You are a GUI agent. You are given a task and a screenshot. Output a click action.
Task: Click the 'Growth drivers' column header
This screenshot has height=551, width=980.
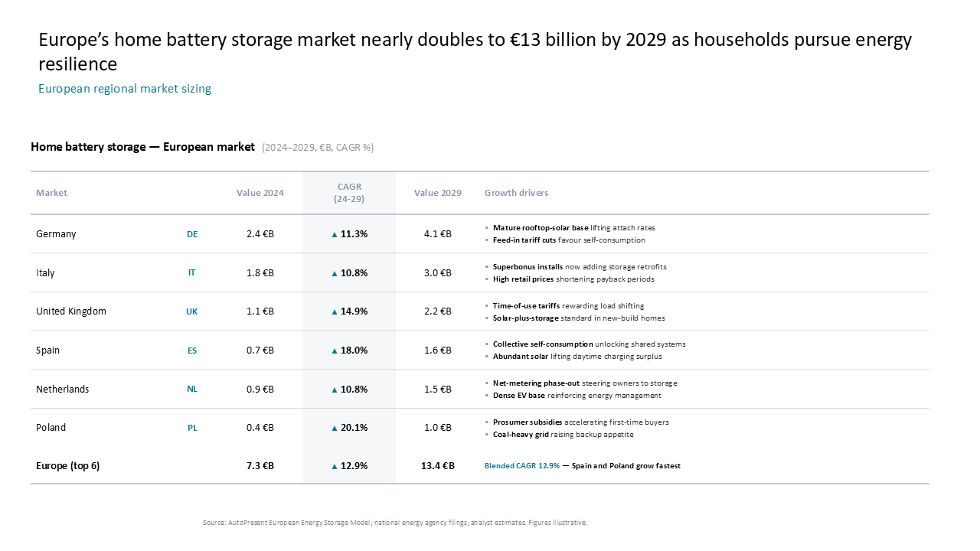pyautogui.click(x=516, y=193)
